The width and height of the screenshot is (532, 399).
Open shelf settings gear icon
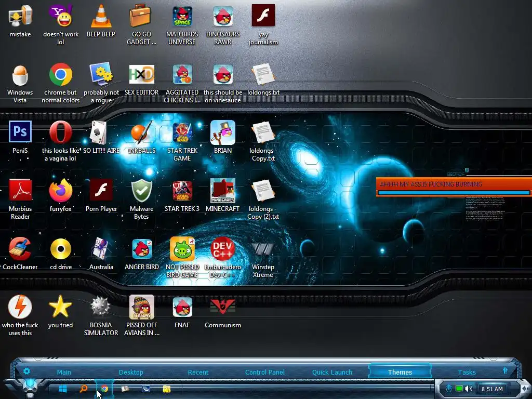pos(26,371)
